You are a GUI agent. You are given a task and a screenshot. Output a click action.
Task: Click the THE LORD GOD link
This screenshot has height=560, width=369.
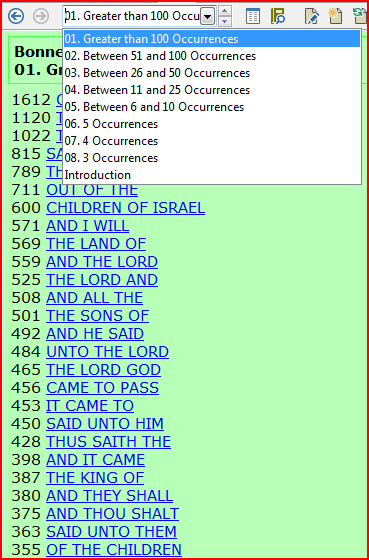[103, 370]
